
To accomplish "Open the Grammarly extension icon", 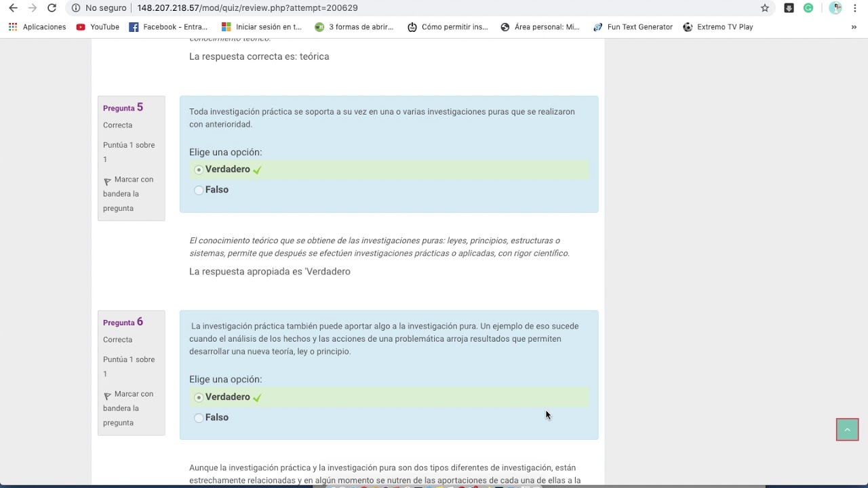I will click(808, 8).
